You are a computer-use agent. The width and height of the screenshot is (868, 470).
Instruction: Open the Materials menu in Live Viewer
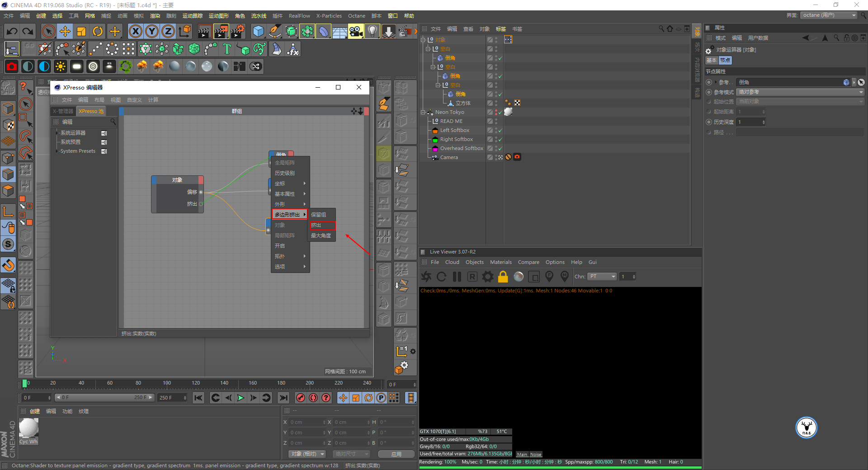pyautogui.click(x=501, y=262)
